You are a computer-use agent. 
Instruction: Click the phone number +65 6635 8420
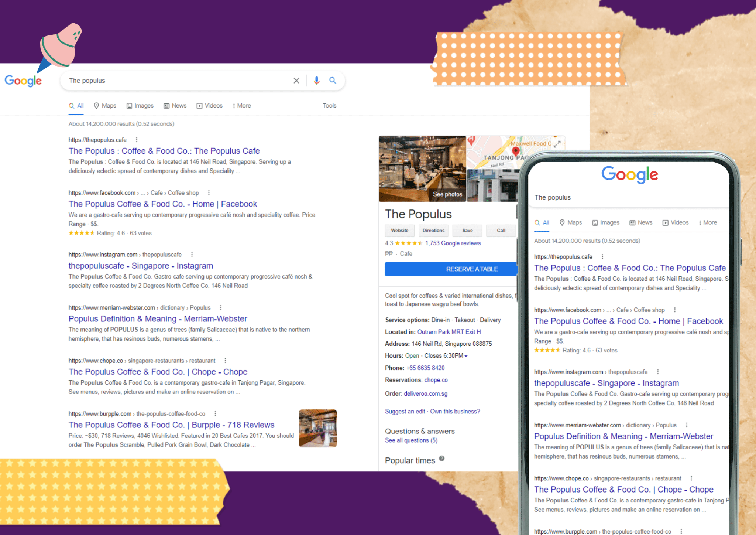click(425, 368)
